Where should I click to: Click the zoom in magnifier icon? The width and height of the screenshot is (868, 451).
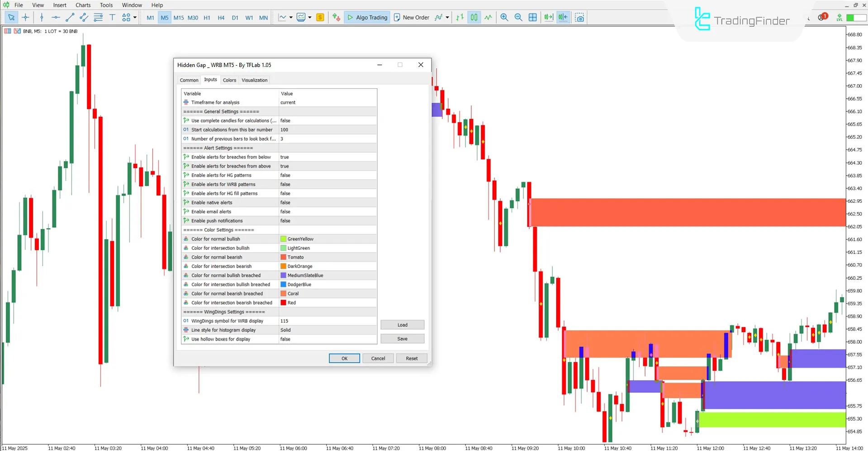pos(504,18)
